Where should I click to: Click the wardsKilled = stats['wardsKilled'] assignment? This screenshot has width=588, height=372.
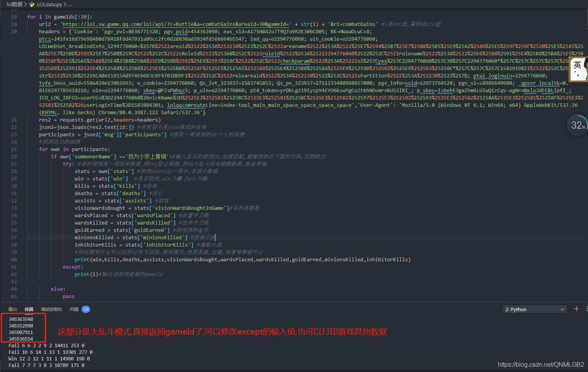(x=125, y=223)
